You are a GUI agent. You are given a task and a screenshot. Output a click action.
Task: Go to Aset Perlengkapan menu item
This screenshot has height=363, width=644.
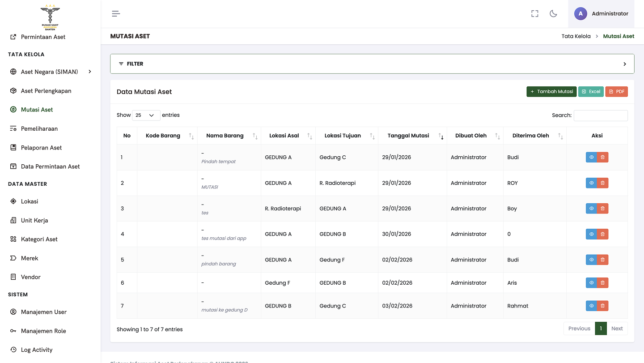point(46,91)
